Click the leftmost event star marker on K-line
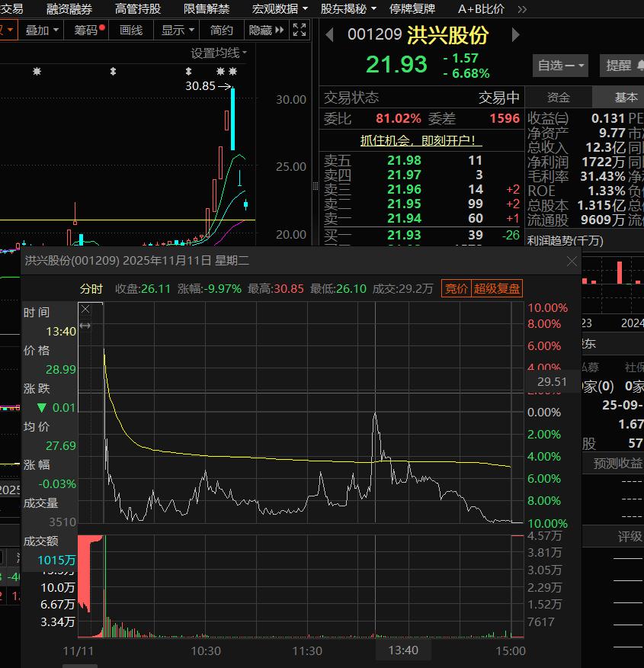The height and width of the screenshot is (668, 644). (x=37, y=71)
